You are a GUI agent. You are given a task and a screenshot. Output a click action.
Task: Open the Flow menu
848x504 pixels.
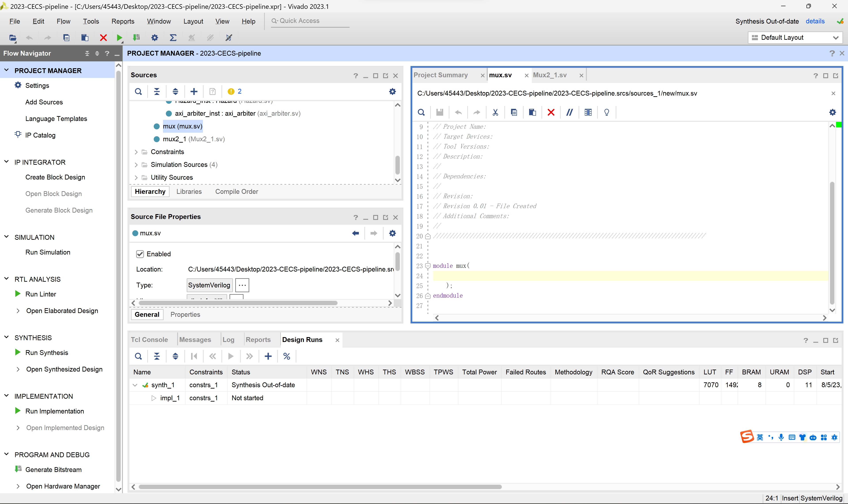[x=64, y=21]
